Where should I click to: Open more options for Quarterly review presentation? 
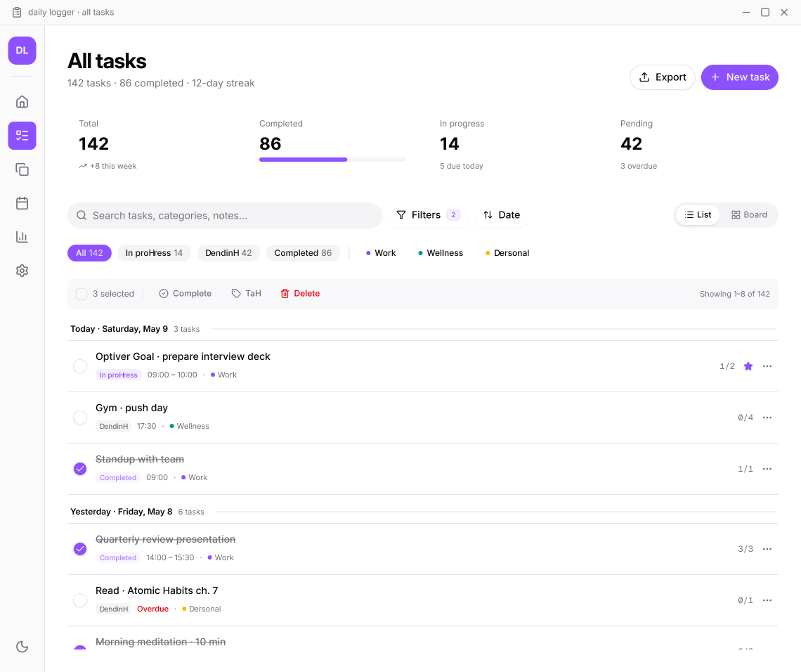(x=767, y=549)
